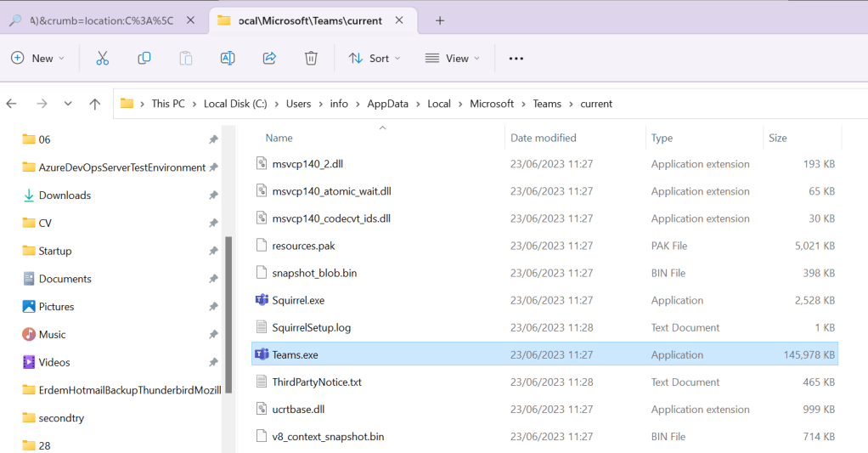Add a new Explorer tab

[x=440, y=20]
